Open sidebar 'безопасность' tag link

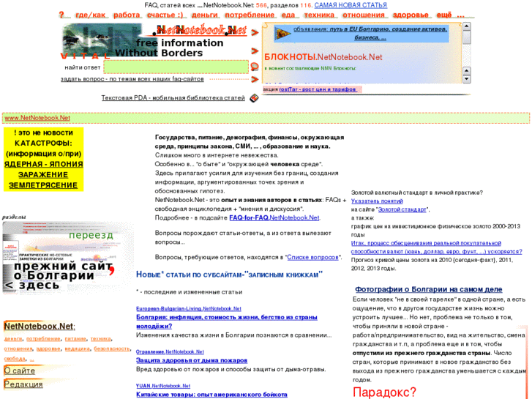coord(112,348)
